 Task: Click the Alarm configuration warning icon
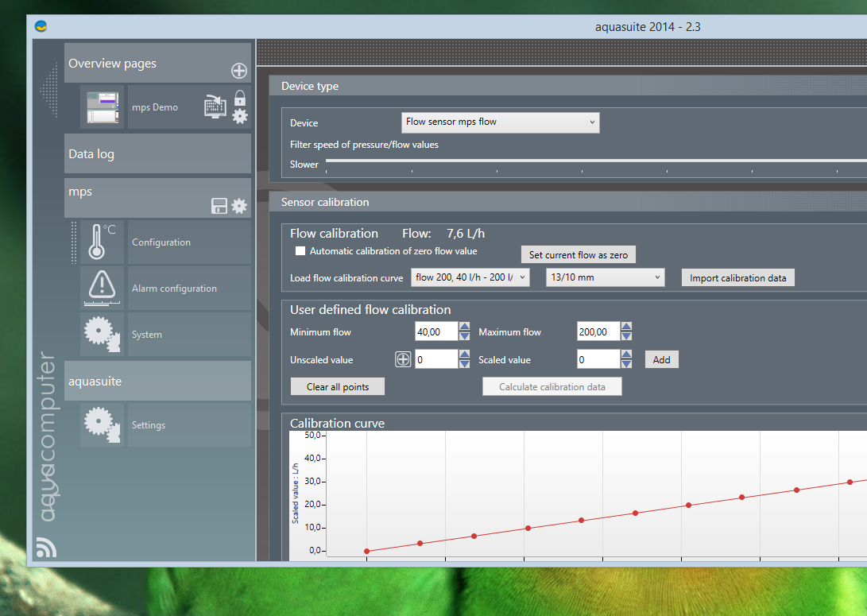tap(103, 288)
